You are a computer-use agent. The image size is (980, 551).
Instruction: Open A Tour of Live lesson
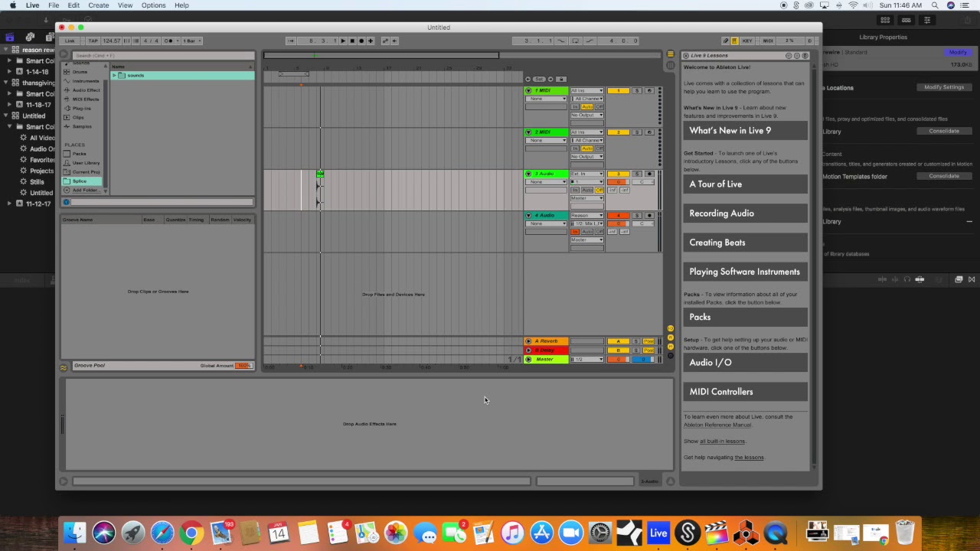pyautogui.click(x=745, y=184)
